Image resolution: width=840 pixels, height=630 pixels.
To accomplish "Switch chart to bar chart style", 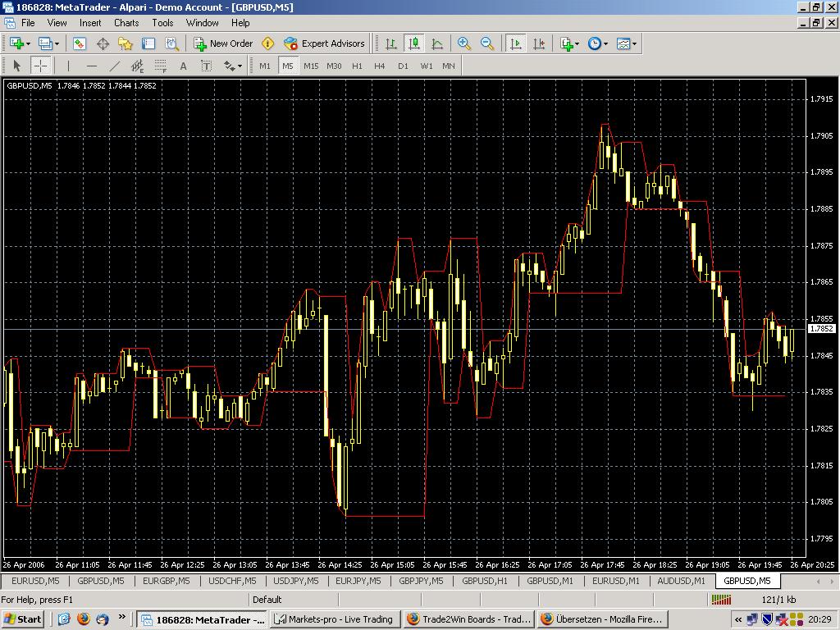I will [x=391, y=44].
